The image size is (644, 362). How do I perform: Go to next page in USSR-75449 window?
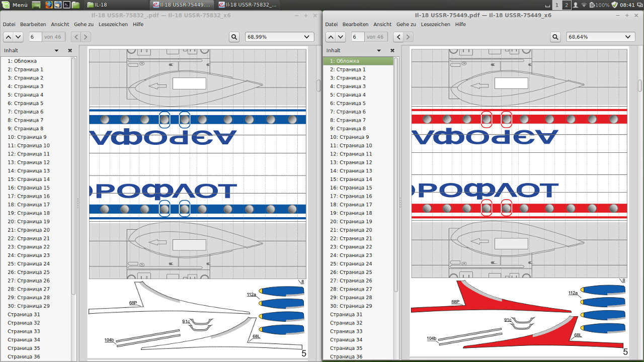(341, 37)
